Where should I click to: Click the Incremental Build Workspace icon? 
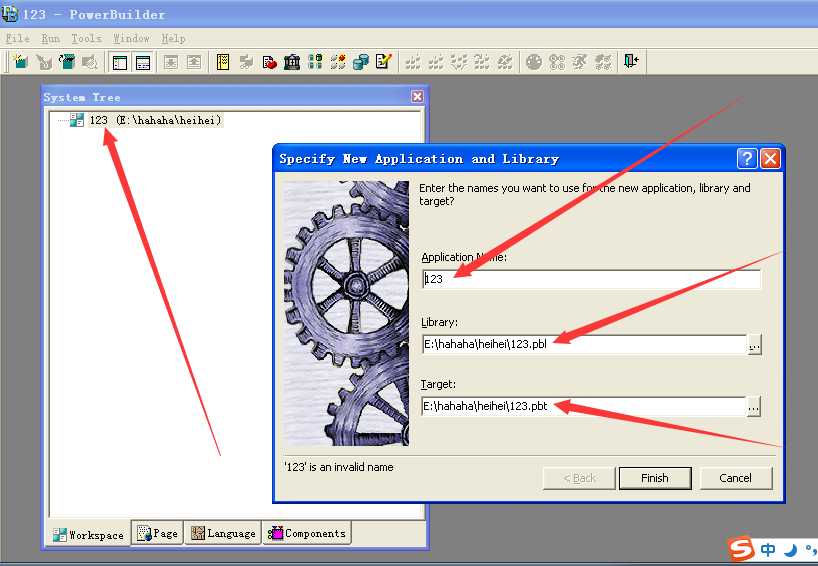click(x=413, y=62)
